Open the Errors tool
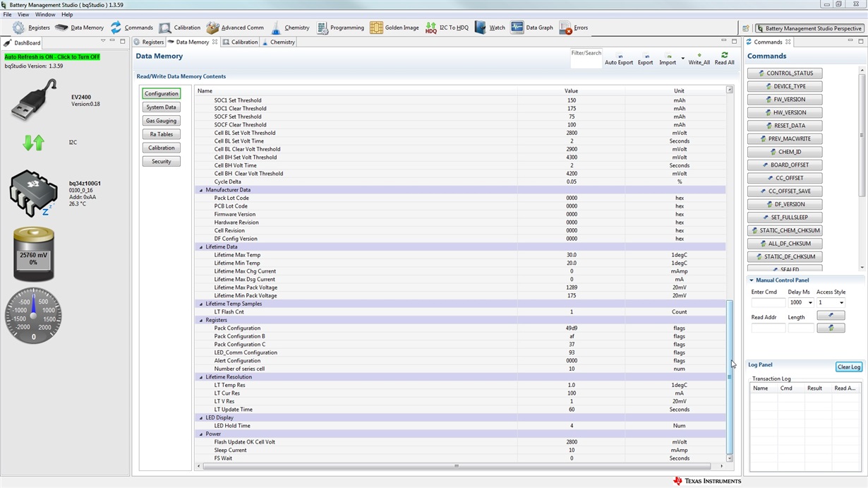 tap(574, 28)
